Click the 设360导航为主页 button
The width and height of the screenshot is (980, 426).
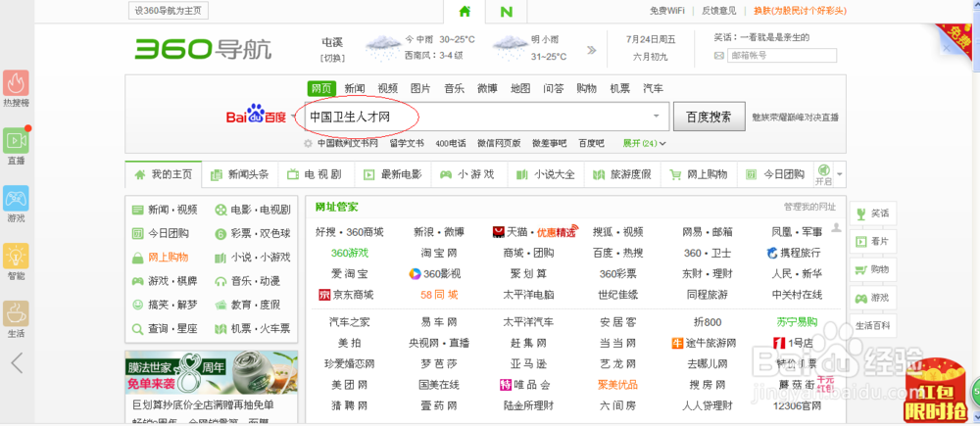(x=169, y=11)
